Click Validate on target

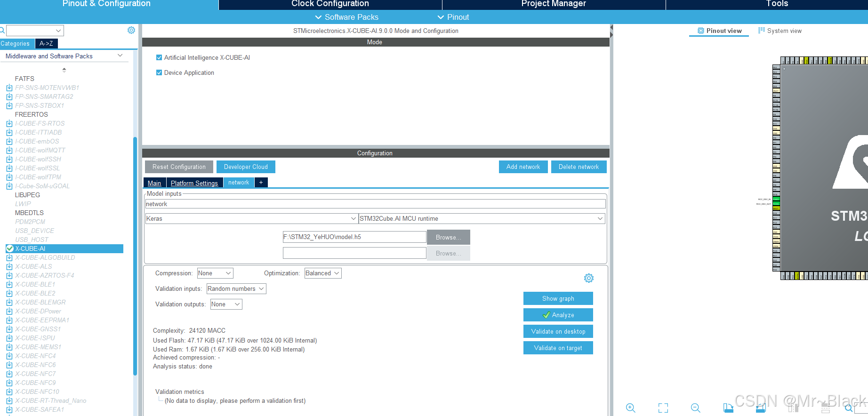(x=558, y=348)
